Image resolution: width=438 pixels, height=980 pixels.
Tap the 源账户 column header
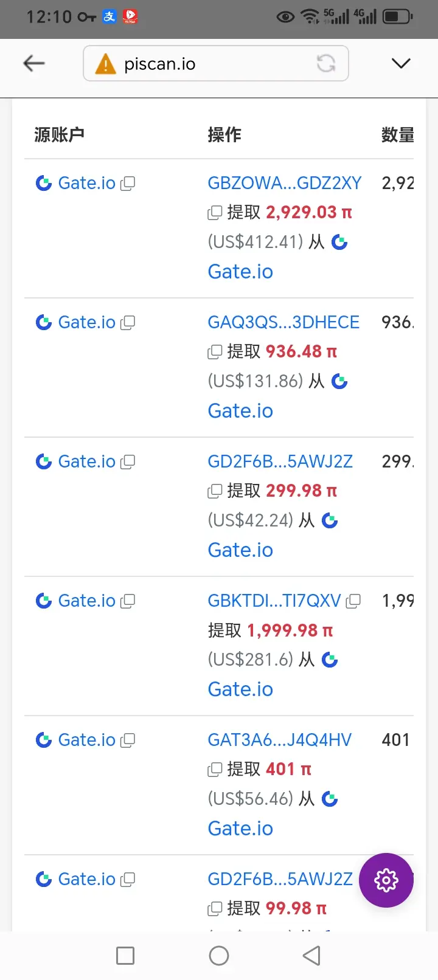click(x=59, y=134)
